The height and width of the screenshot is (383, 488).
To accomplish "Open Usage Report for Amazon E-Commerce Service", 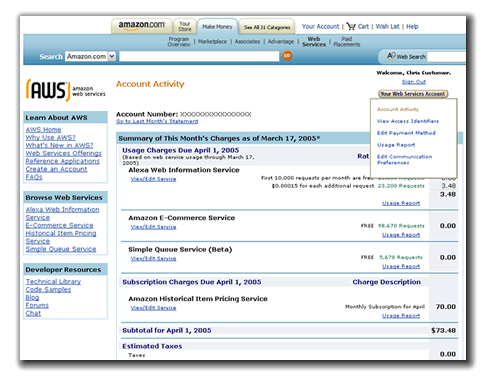I will click(x=401, y=235).
